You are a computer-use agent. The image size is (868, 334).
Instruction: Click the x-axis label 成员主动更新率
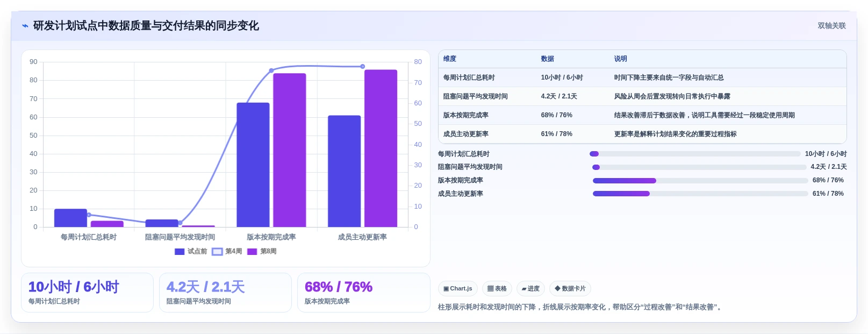(x=362, y=237)
